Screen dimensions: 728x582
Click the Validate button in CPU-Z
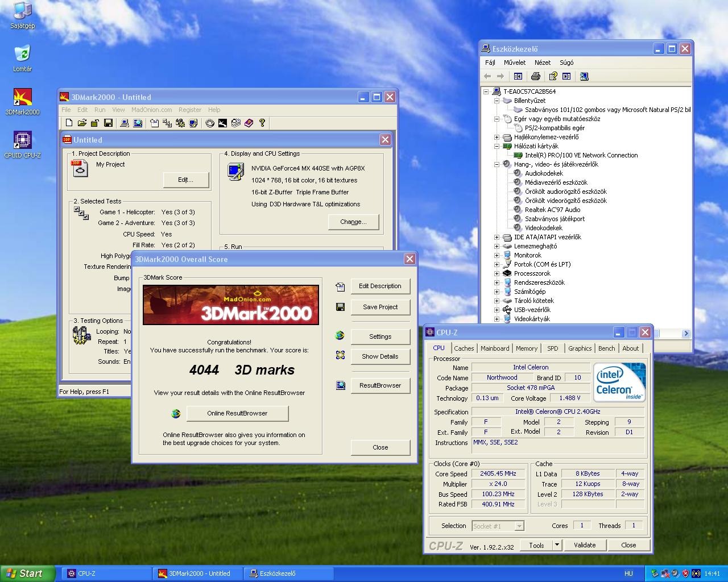coord(585,545)
